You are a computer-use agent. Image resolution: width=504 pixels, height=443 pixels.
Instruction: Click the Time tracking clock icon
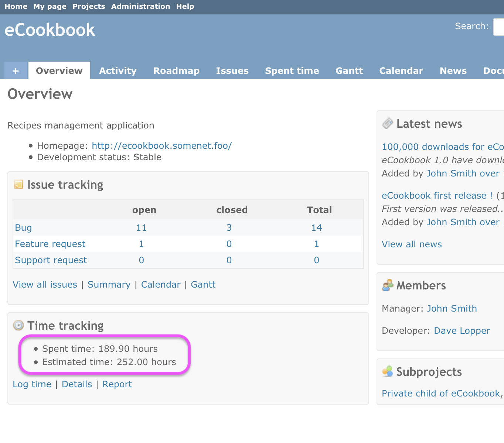point(18,325)
